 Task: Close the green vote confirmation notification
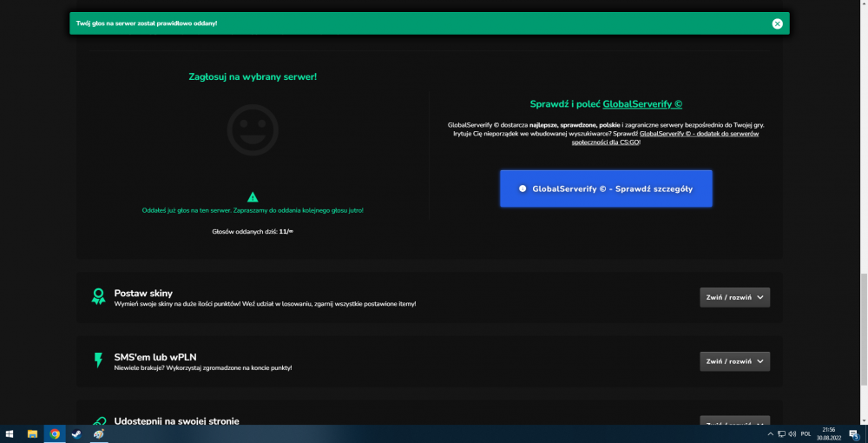(x=777, y=23)
